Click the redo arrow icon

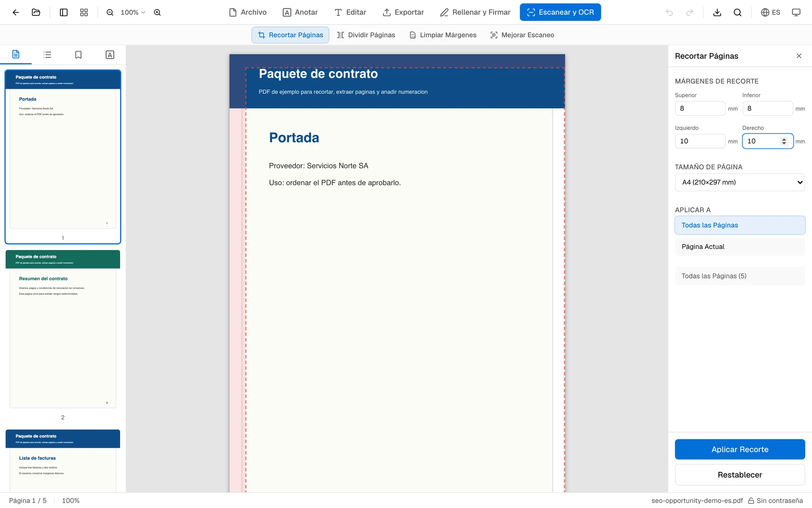689,12
